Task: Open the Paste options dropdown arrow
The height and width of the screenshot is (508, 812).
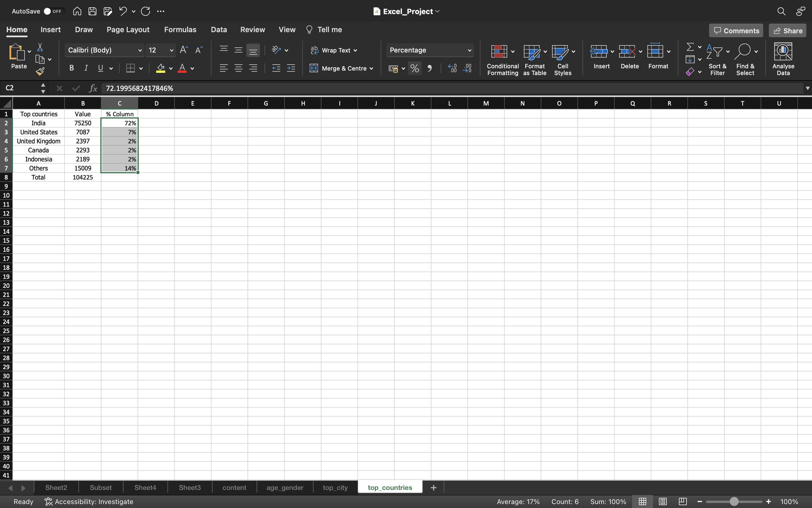Action: [x=29, y=51]
